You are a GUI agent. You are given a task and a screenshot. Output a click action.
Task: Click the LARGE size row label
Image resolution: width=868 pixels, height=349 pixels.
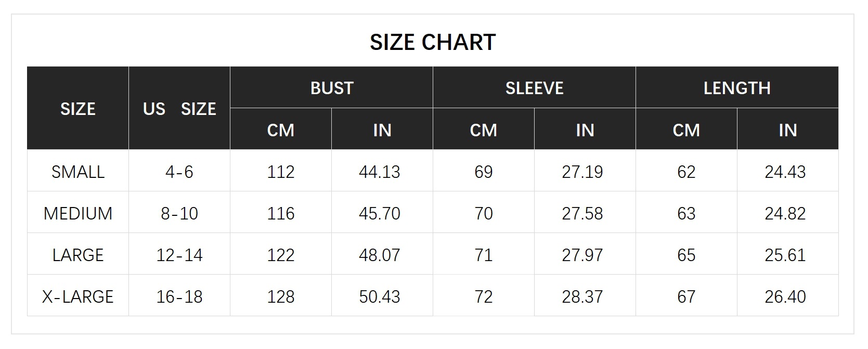click(x=78, y=255)
